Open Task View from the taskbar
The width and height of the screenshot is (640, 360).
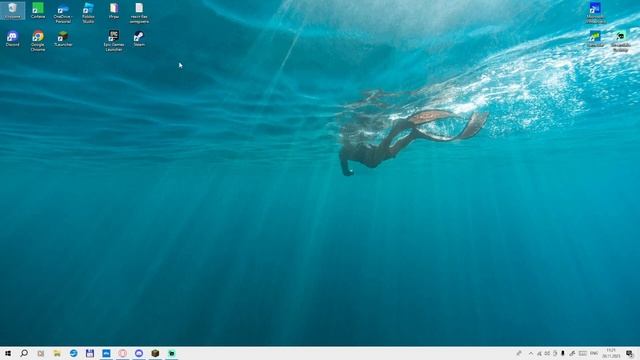pyautogui.click(x=40, y=353)
